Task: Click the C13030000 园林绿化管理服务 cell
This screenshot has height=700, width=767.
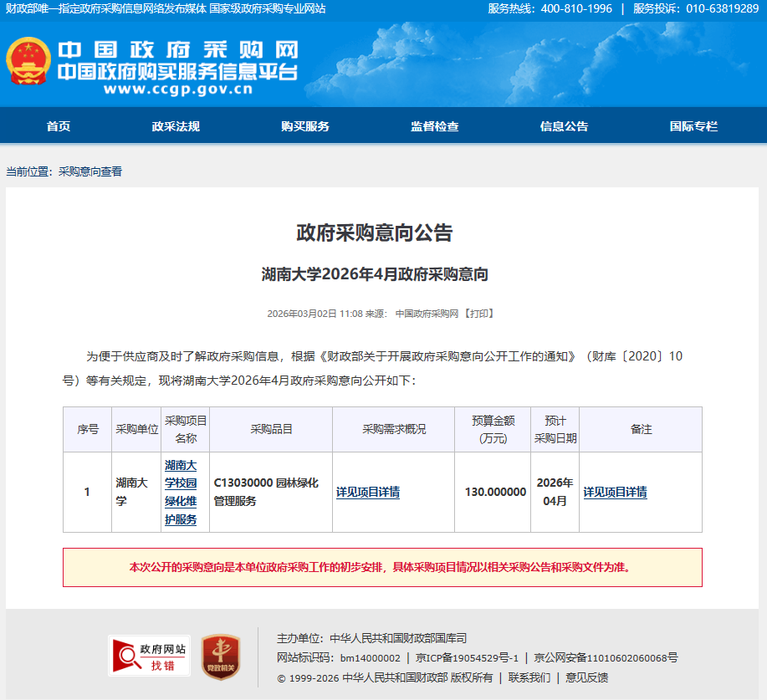Action: pyautogui.click(x=271, y=492)
